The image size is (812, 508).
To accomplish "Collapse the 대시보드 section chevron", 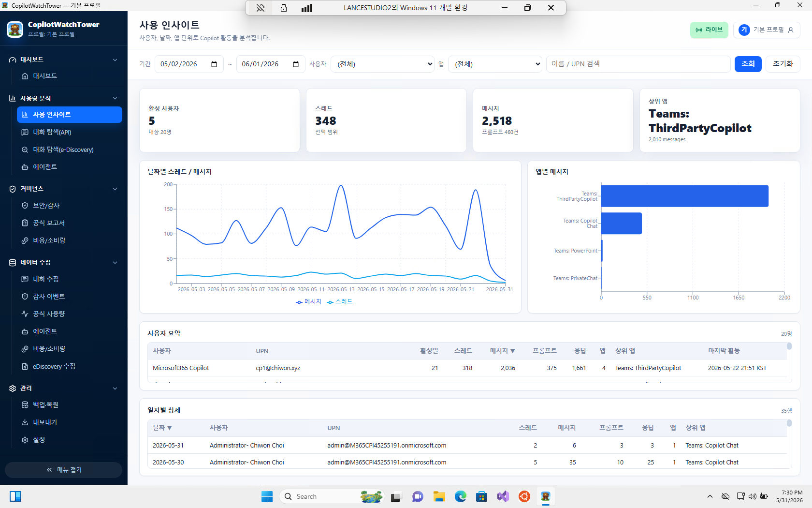I will pos(115,60).
